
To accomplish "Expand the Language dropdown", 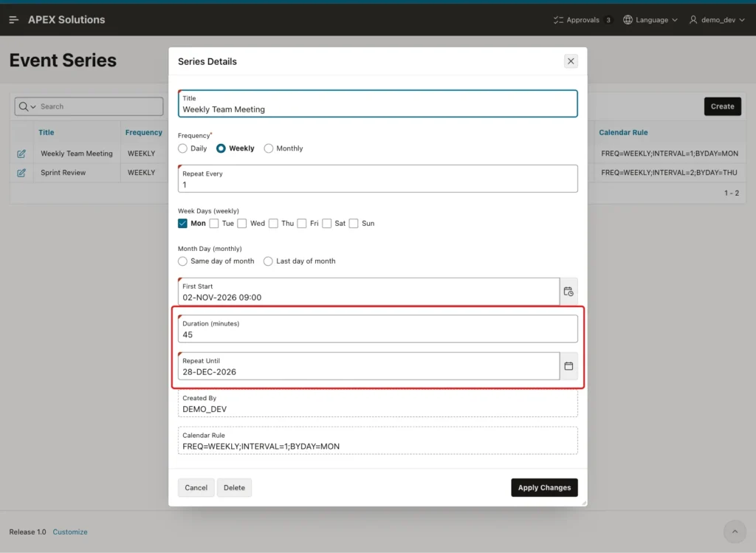I will [675, 20].
